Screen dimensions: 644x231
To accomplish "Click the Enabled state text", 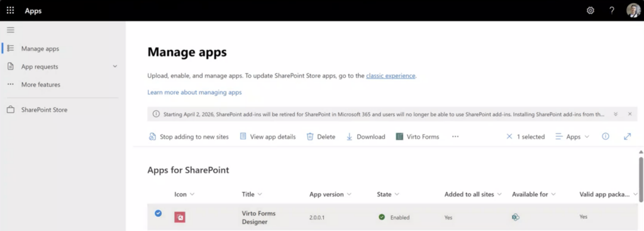I will click(400, 217).
